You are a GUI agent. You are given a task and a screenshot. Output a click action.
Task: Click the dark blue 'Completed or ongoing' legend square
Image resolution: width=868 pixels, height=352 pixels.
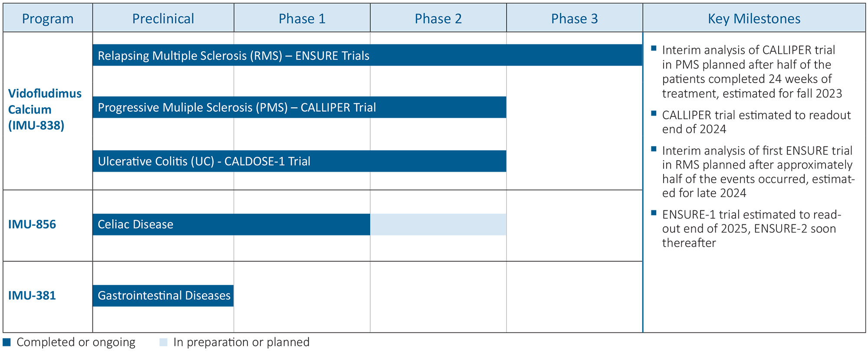point(7,342)
